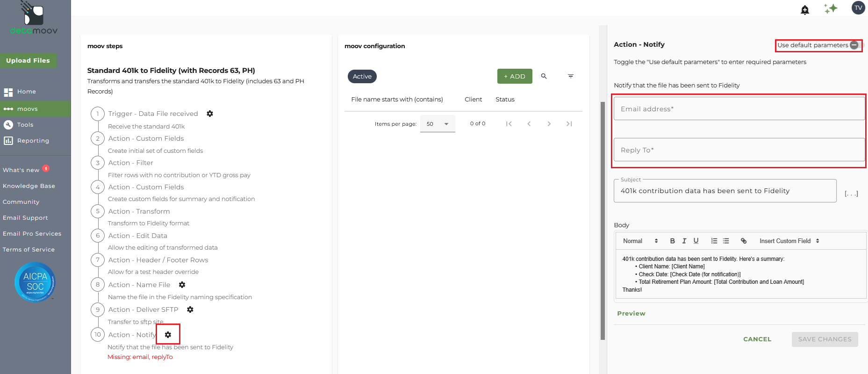Select step 3 'Action - Filter'
The height and width of the screenshot is (374, 868).
130,163
